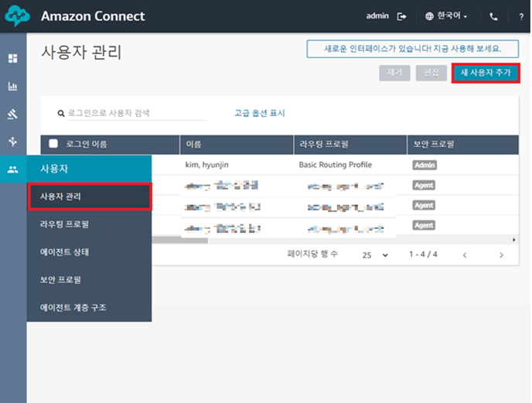Click the 보안 프로필 column header
The height and width of the screenshot is (403, 532).
pyautogui.click(x=463, y=145)
